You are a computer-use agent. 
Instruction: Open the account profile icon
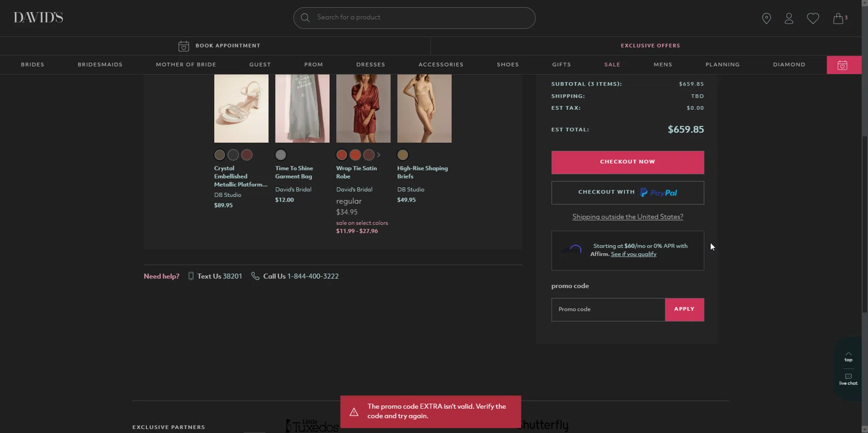point(789,18)
